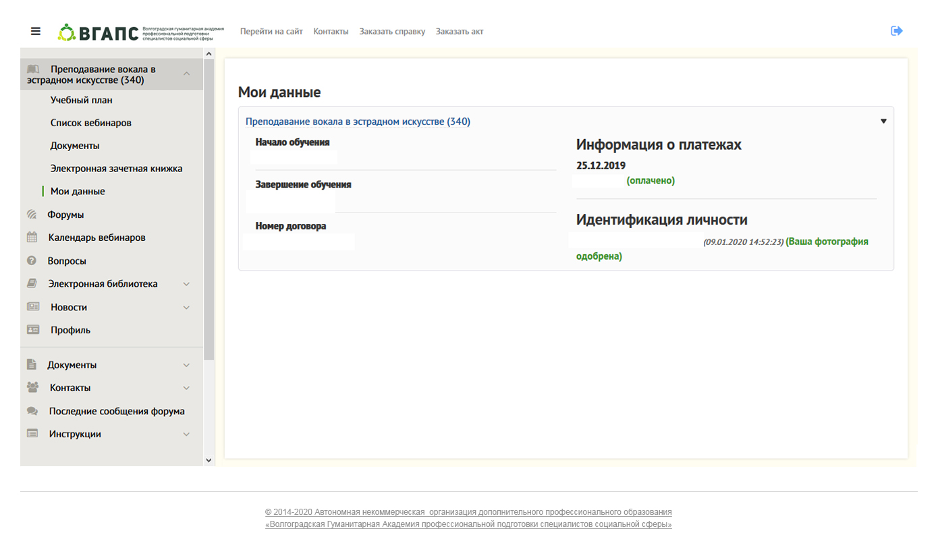Click the speech bubbles icon for forum messages
The width and height of the screenshot is (938, 560).
coord(32,411)
